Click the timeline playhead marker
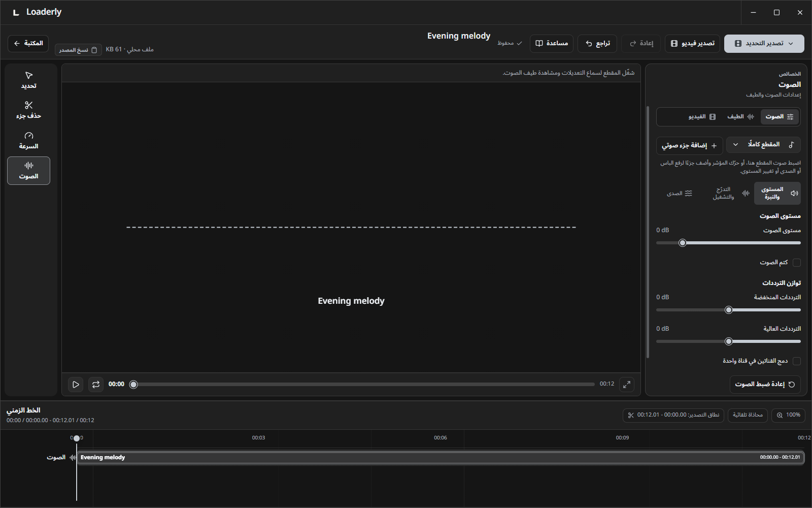 point(77,438)
